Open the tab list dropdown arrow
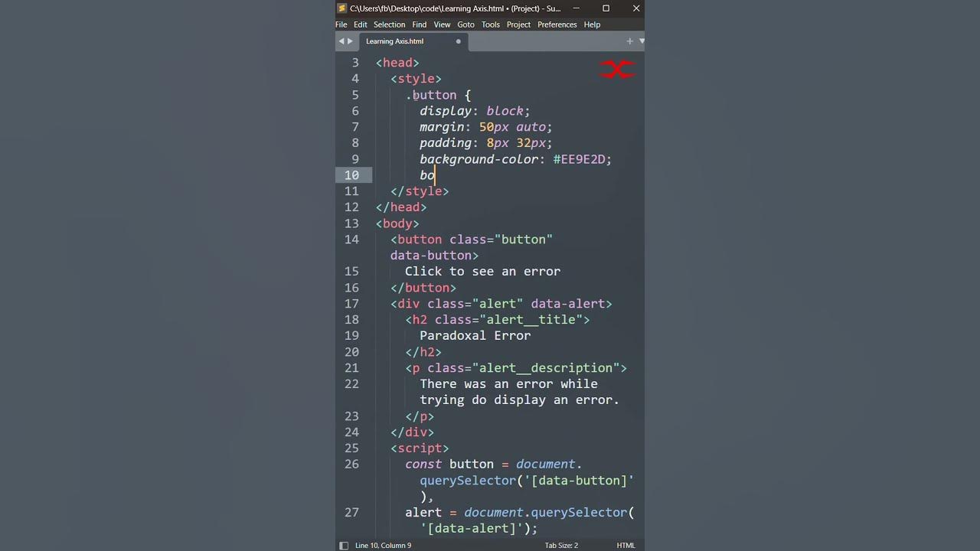 pos(641,41)
